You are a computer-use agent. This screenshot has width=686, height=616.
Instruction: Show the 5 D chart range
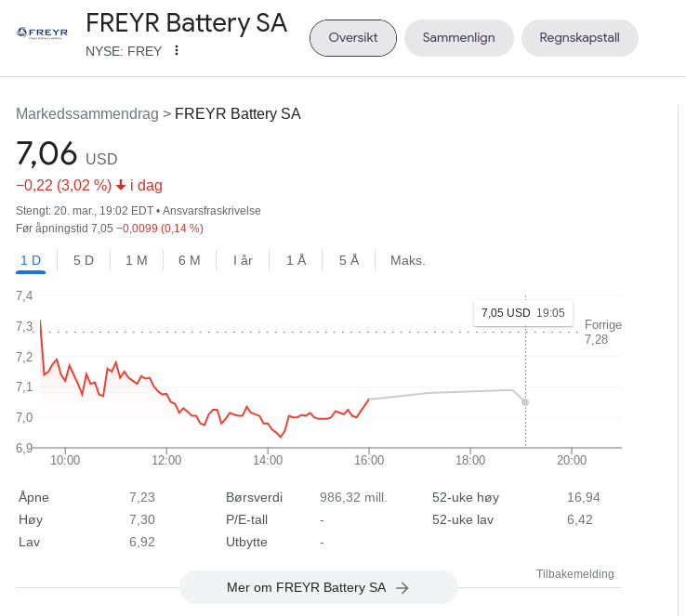click(84, 260)
